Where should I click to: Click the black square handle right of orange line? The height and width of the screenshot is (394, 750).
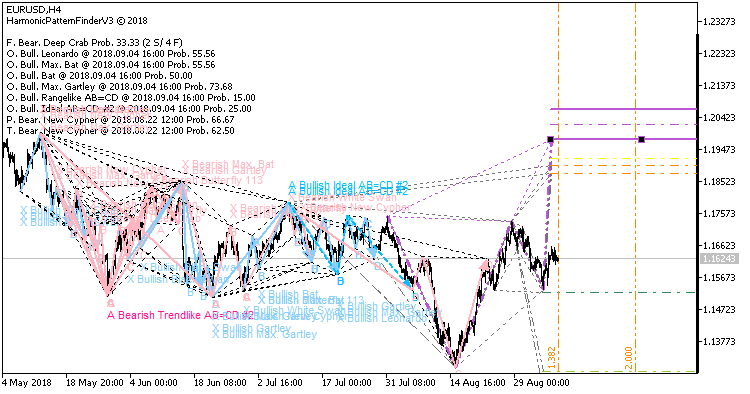click(x=641, y=140)
